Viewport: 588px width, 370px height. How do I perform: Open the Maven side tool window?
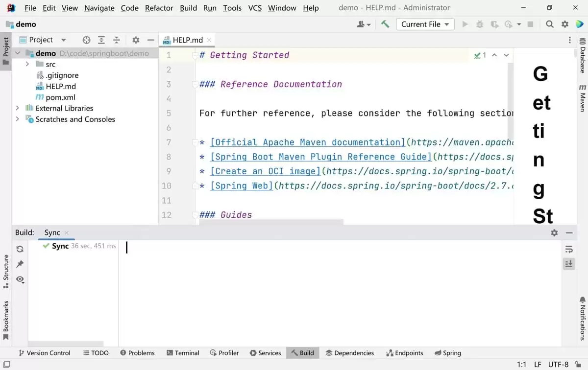(x=582, y=98)
